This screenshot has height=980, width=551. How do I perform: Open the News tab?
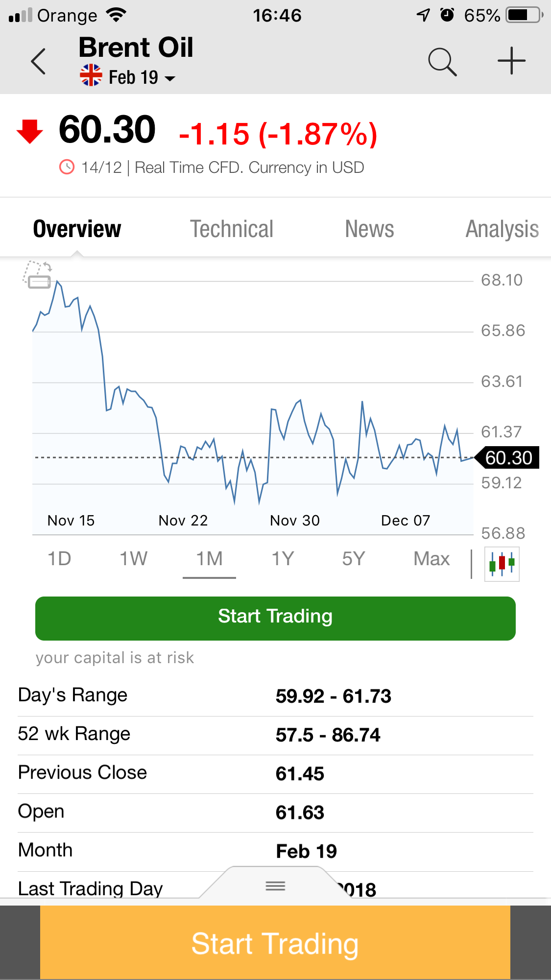tap(369, 229)
